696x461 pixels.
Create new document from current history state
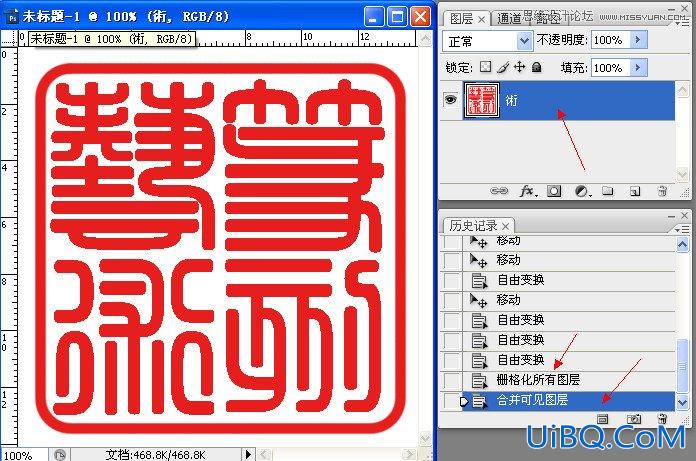coord(602,419)
